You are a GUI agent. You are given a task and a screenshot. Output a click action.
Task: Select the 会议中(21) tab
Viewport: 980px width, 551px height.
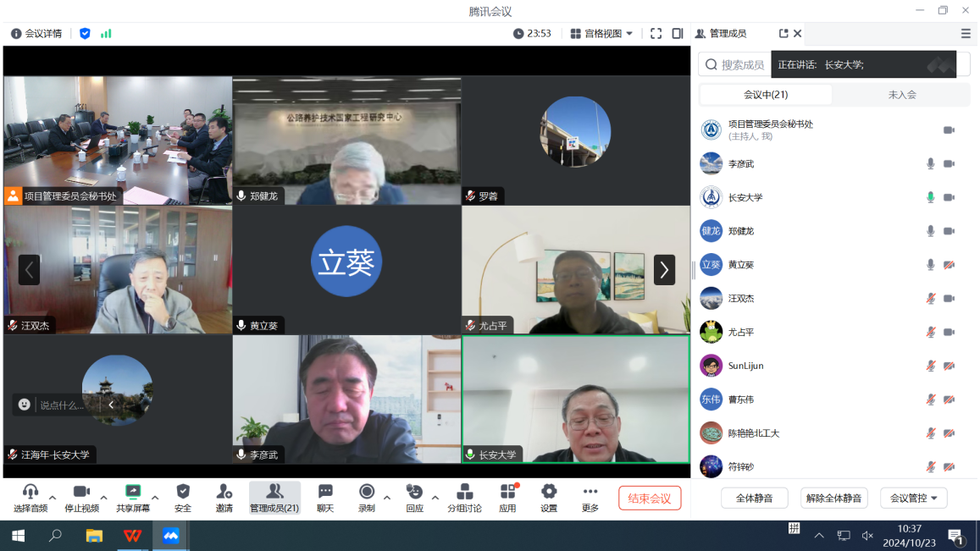tap(766, 95)
